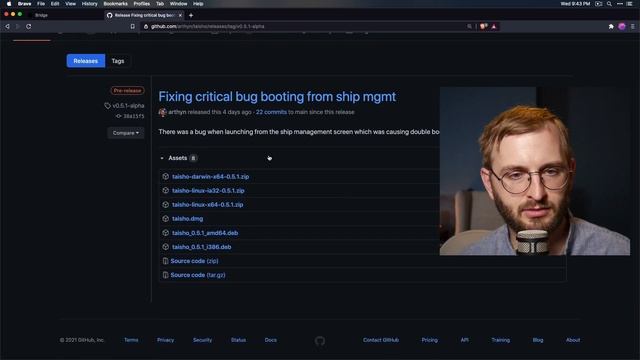This screenshot has height=360, width=640.
Task: Open the arthyn author link
Action: tap(177, 112)
